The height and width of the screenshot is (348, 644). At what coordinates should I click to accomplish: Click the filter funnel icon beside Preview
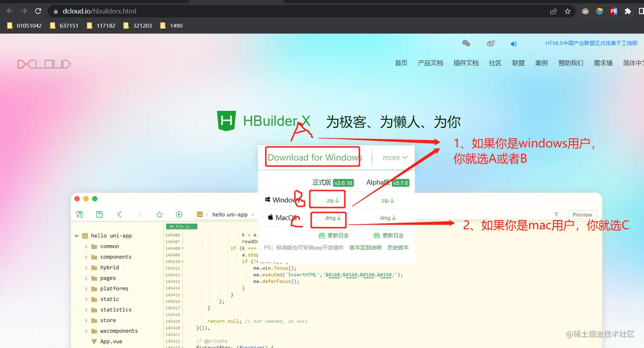pyautogui.click(x=556, y=214)
